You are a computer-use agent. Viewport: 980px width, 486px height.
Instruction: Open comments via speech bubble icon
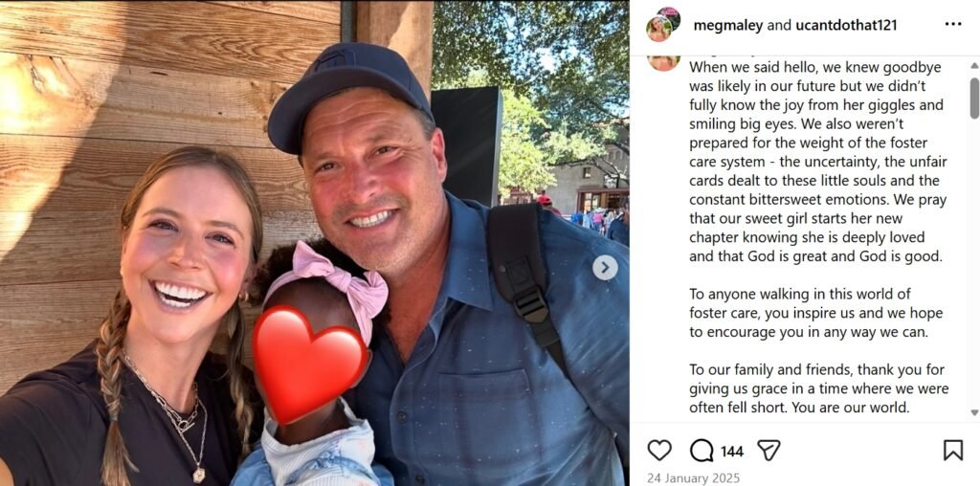click(702, 450)
